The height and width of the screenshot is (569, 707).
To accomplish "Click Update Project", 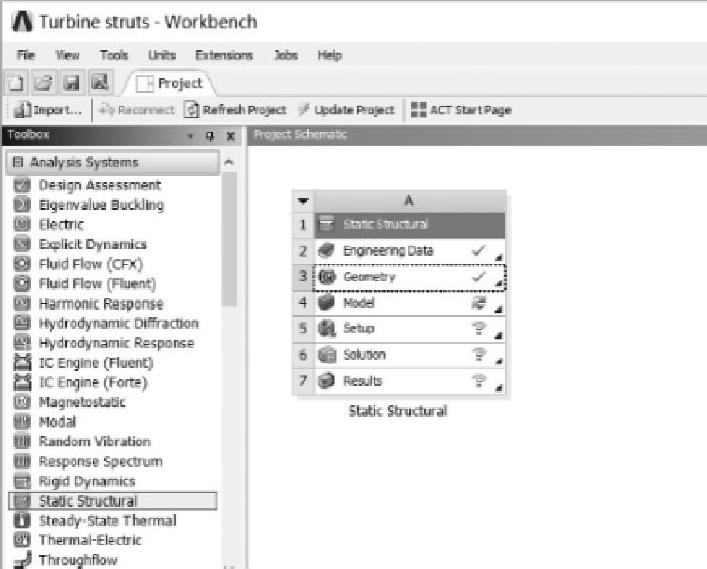I will pyautogui.click(x=346, y=110).
